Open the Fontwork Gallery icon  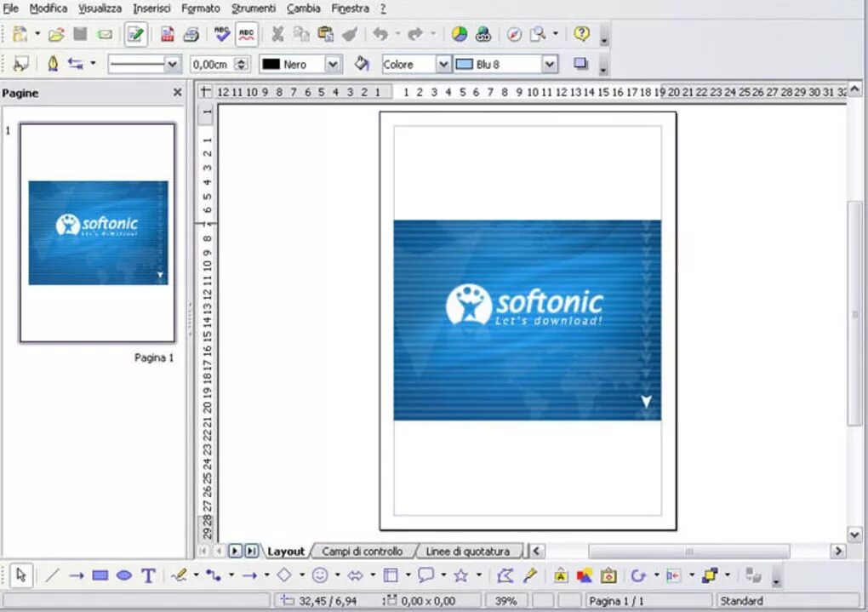click(561, 576)
